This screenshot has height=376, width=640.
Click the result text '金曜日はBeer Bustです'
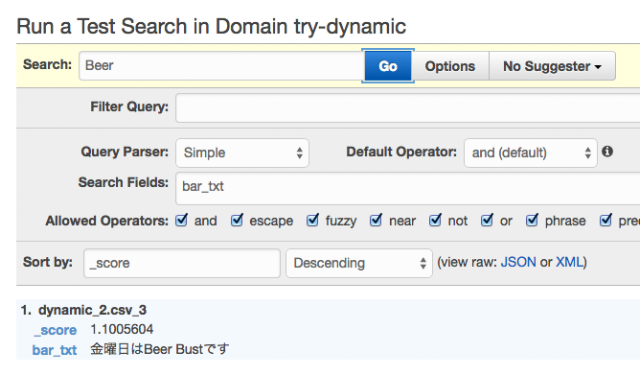tap(160, 349)
